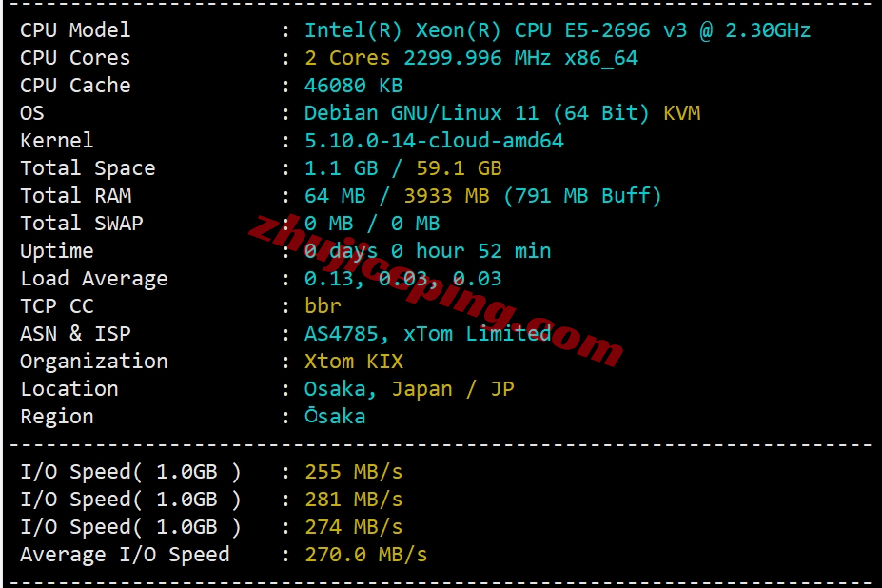Viewport: 882px width, 588px height.
Task: Click the Total SWAP label
Action: (82, 224)
